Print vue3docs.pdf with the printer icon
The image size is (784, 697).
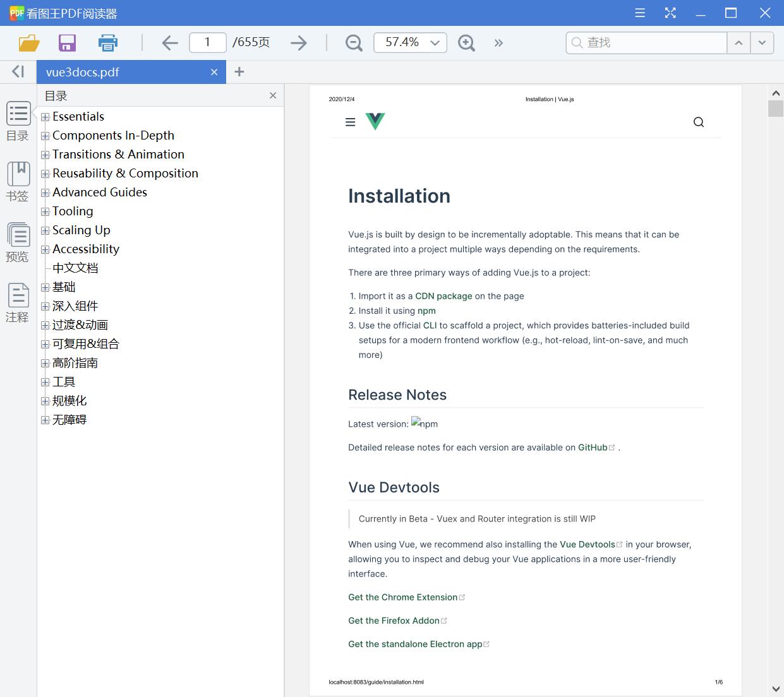[x=107, y=42]
